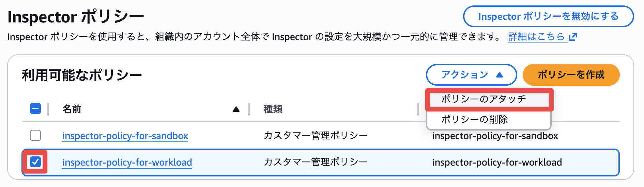Click the ポリシーを作成 button
Image resolution: width=644 pixels, height=187 pixels.
point(571,75)
